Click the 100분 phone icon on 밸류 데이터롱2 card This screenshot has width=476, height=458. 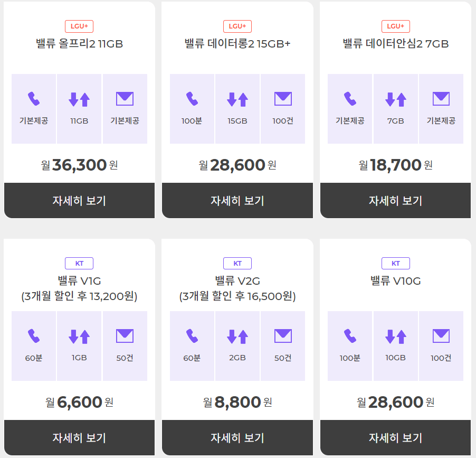click(192, 98)
